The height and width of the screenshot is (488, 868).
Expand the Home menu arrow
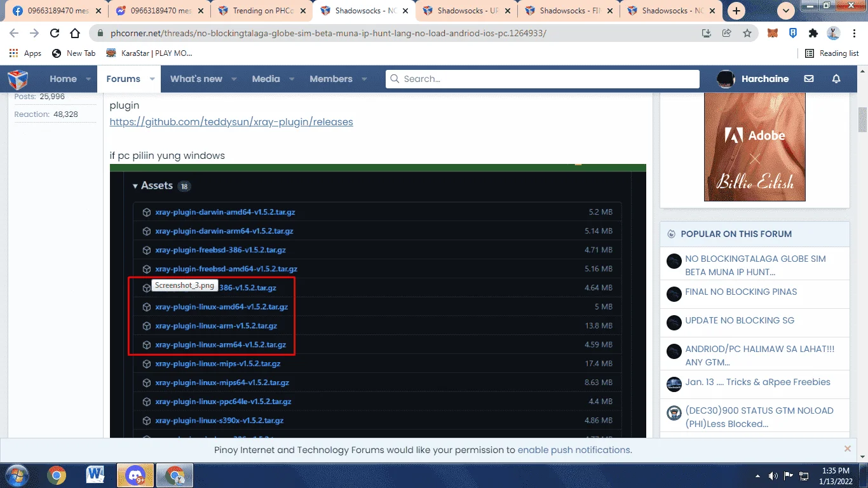click(x=88, y=79)
